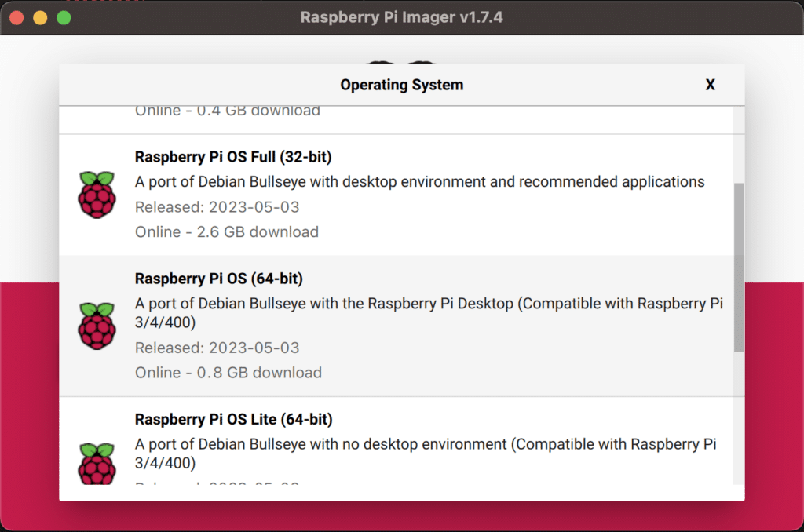Click the raspberry icon for Raspberry Pi OS Lite (64-bit)

point(97,463)
